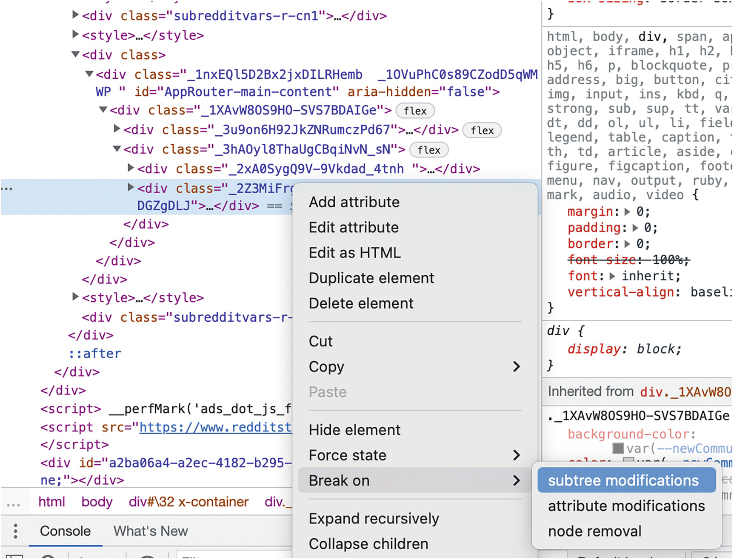This screenshot has width=734, height=560.
Task: Expand the _2xA0SygQ9V-9Vkdad_4tnh div node
Action: (x=131, y=168)
